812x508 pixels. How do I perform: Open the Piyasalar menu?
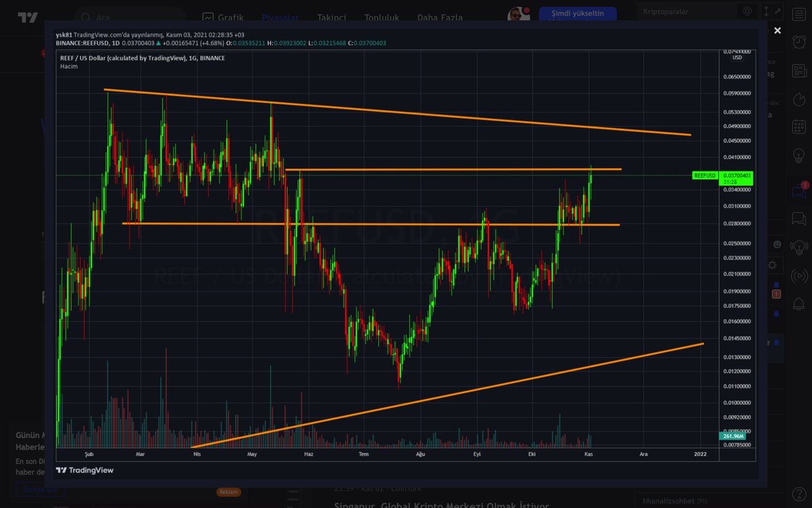pos(280,18)
